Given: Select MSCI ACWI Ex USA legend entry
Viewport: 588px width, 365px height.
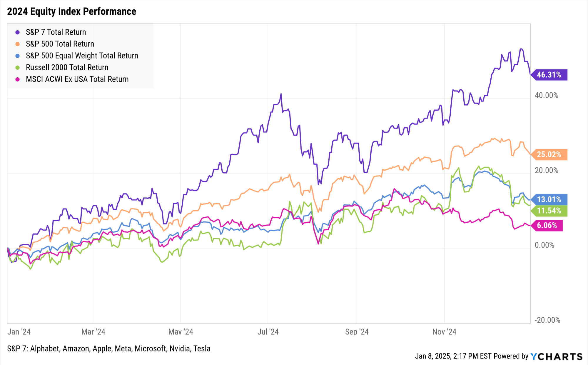Looking at the screenshot, I should (x=77, y=79).
